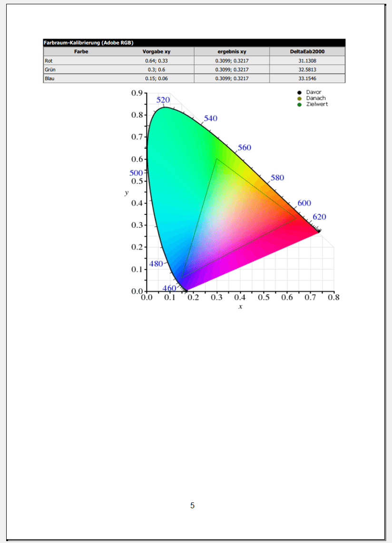Screen dimensions: 392x543
Task: Click the Blau row label
Action: tap(49, 78)
